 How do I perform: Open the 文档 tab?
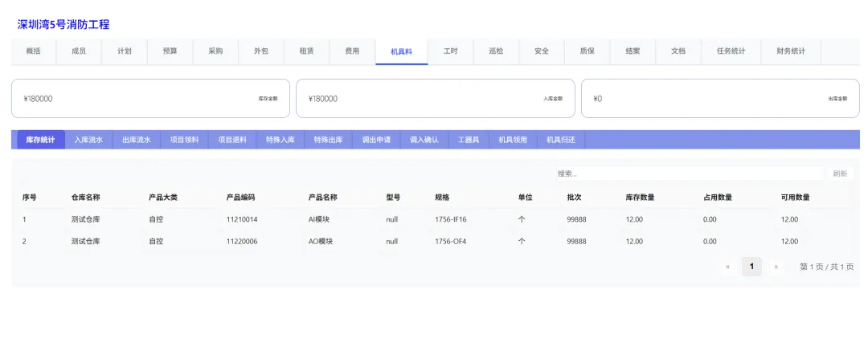[x=678, y=51]
